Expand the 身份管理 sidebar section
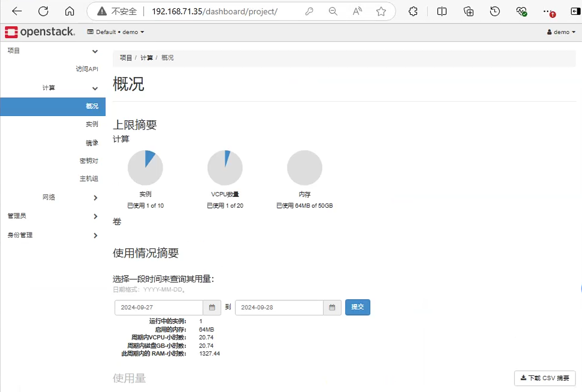 [x=53, y=235]
